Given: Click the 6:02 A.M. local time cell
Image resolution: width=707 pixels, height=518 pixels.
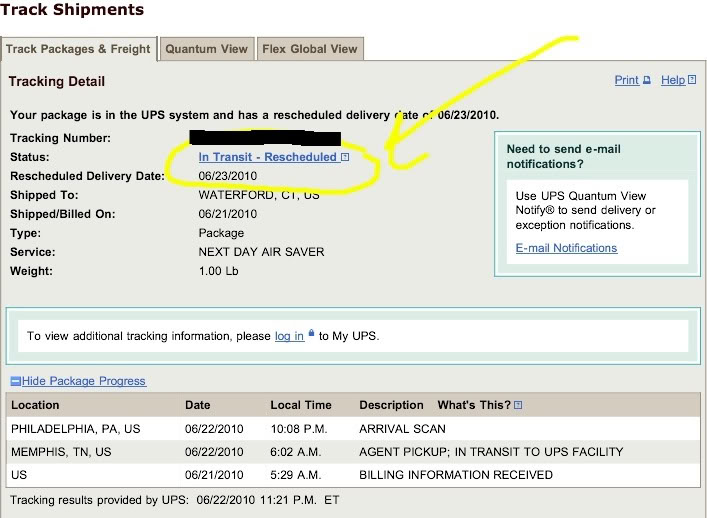Looking at the screenshot, I should tap(296, 452).
